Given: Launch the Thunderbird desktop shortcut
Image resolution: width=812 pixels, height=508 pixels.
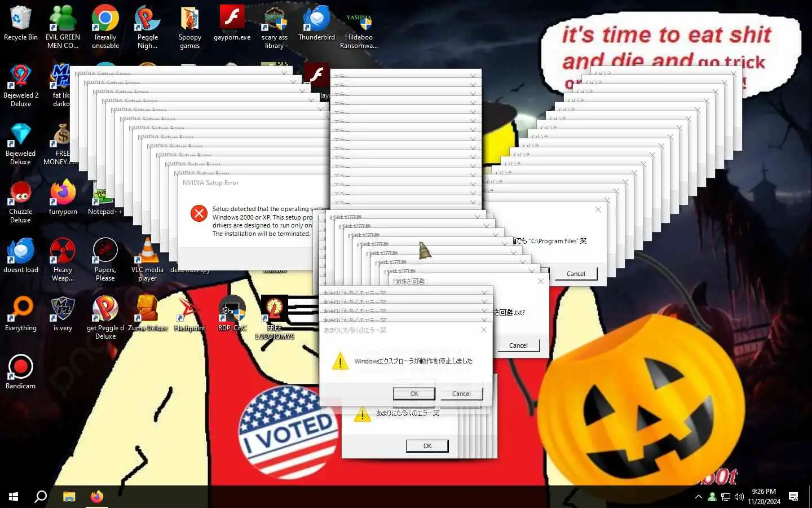Looking at the screenshot, I should coord(316,24).
